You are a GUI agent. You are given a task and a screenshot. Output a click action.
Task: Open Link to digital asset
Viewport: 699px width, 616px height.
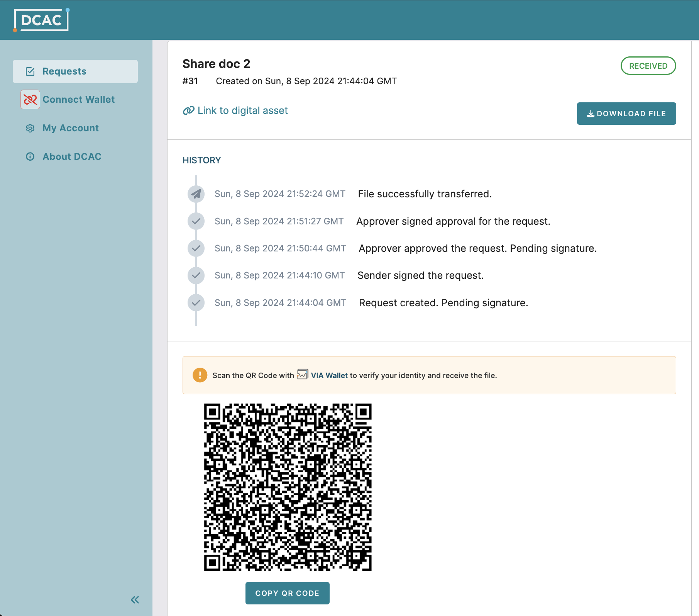(x=242, y=110)
